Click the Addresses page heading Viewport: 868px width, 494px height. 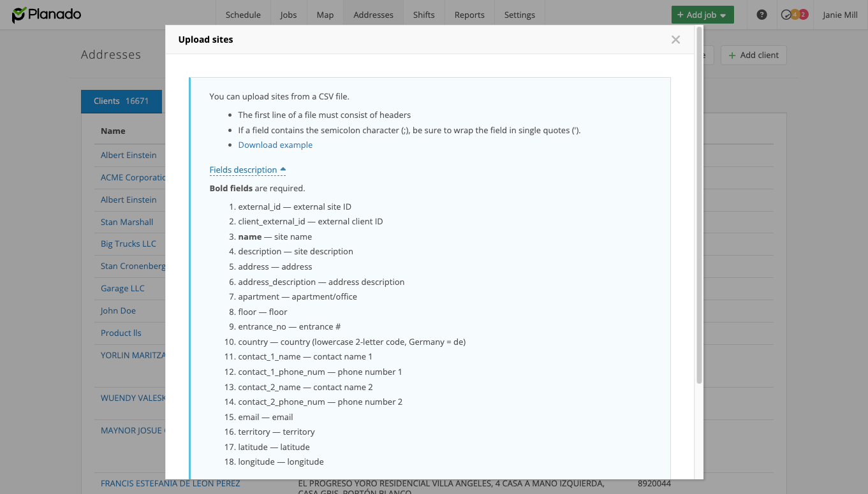pyautogui.click(x=111, y=55)
